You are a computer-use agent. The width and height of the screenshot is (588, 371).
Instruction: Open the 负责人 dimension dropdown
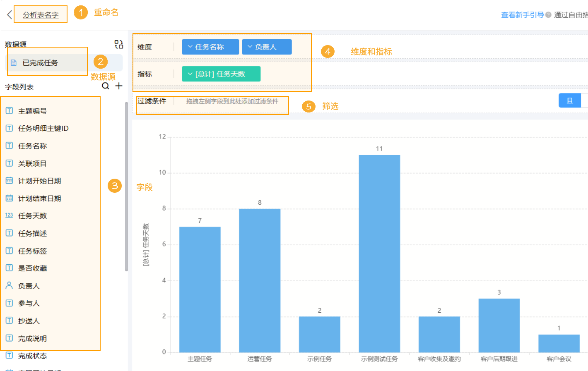(x=267, y=47)
